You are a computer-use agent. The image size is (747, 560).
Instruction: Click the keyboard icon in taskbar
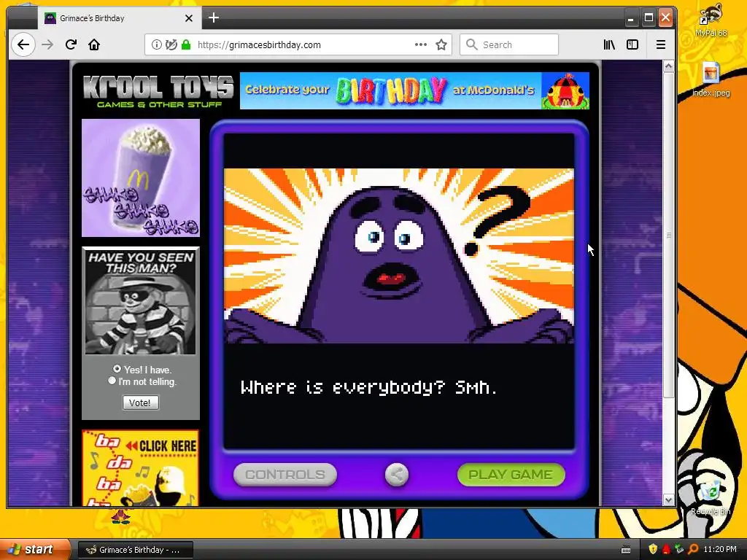tap(627, 550)
